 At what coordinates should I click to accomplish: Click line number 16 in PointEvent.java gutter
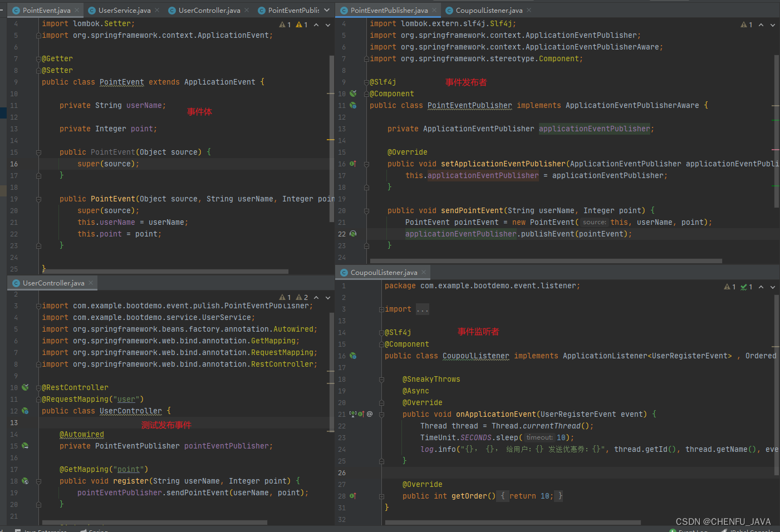point(14,164)
